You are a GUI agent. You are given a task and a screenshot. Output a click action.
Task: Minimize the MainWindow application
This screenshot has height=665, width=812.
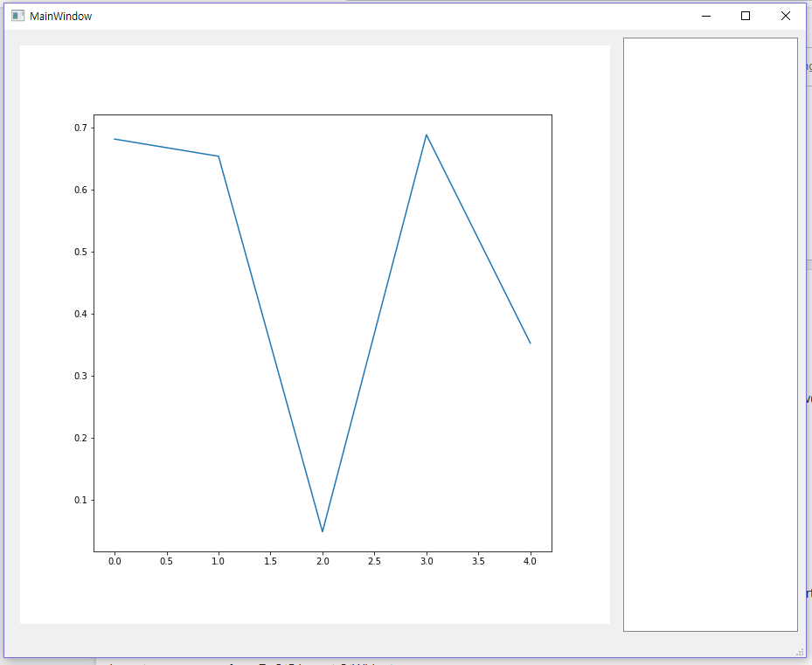pyautogui.click(x=704, y=15)
